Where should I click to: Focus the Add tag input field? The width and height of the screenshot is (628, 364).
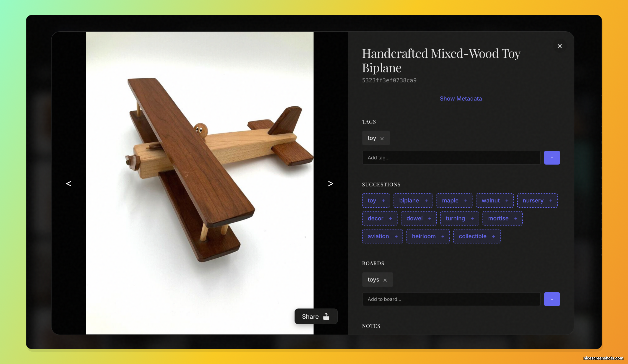pos(451,158)
